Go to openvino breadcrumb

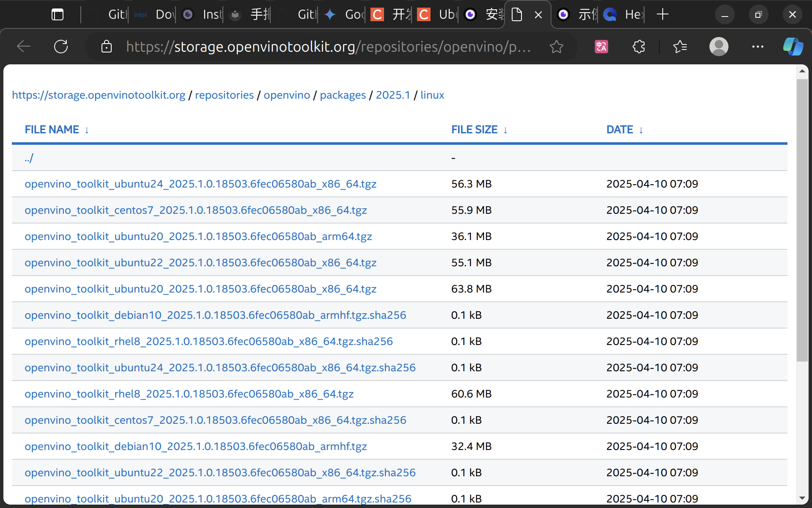click(x=287, y=95)
